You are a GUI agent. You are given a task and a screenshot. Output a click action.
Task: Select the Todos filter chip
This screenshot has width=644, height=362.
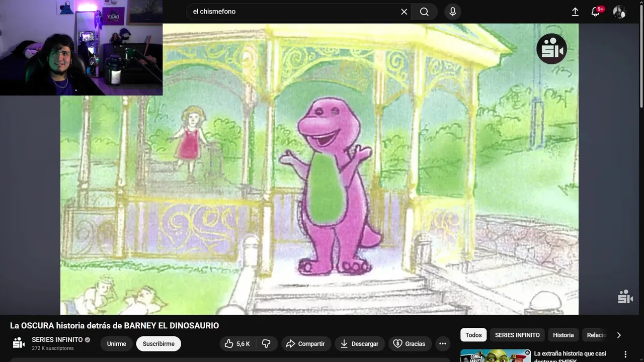click(x=473, y=335)
